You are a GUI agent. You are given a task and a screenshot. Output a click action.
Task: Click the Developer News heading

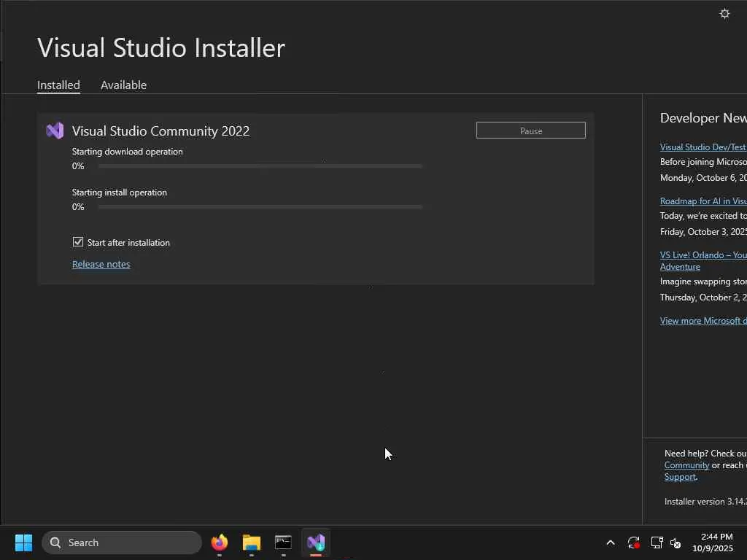tap(703, 117)
